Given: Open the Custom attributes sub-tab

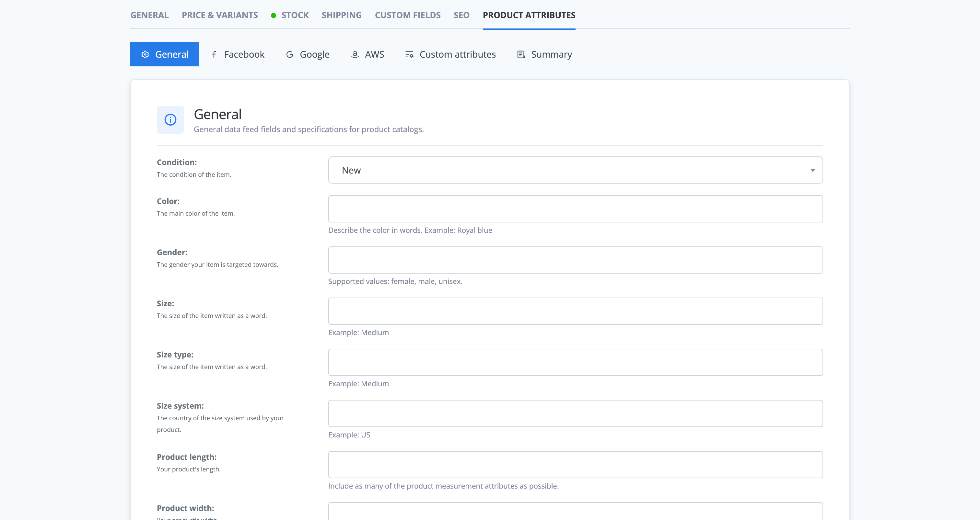Looking at the screenshot, I should (450, 54).
